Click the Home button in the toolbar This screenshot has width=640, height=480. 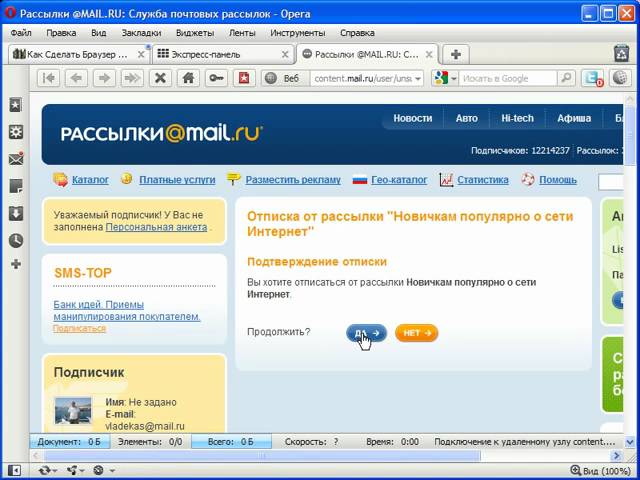[x=186, y=78]
